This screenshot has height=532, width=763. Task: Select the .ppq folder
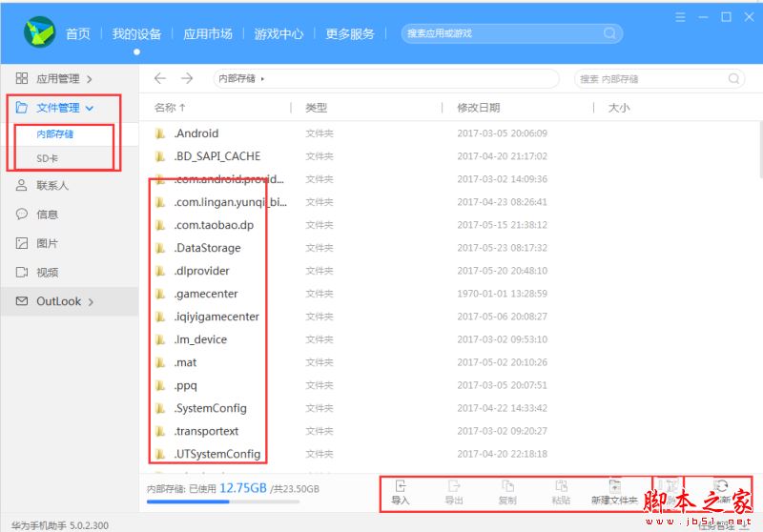tap(185, 385)
